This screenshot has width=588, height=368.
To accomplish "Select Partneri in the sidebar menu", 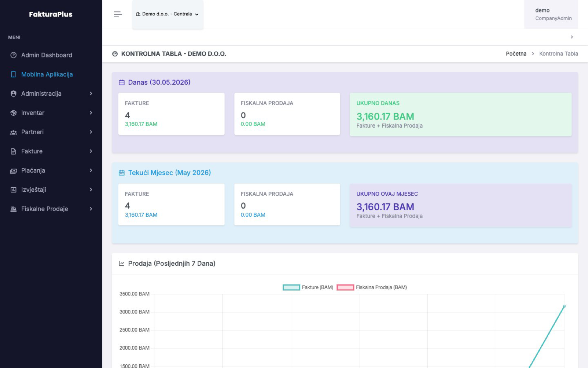I will tap(51, 132).
